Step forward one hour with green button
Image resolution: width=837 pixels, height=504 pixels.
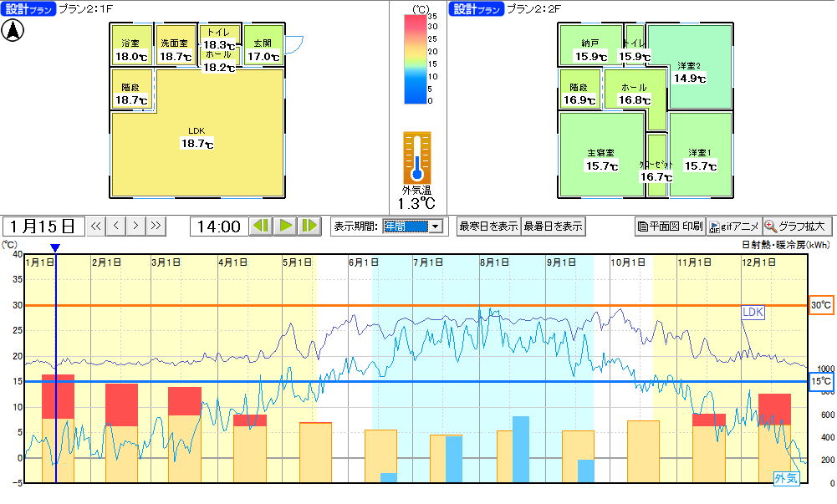point(310,226)
